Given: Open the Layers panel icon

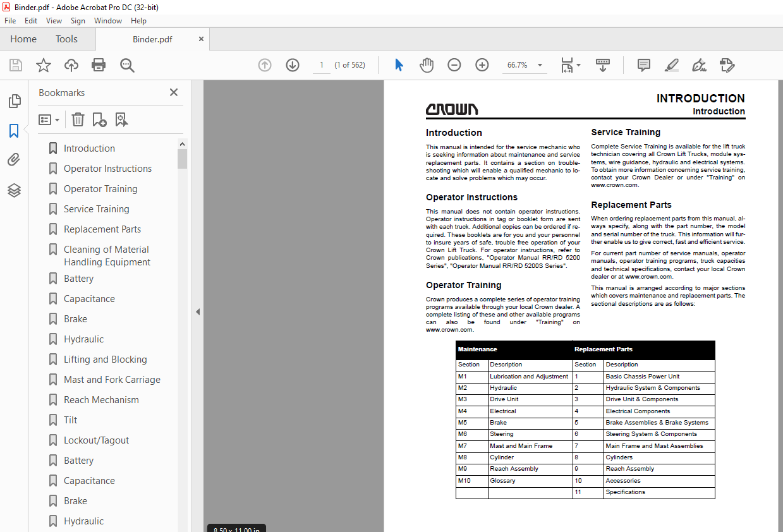Looking at the screenshot, I should pos(14,190).
